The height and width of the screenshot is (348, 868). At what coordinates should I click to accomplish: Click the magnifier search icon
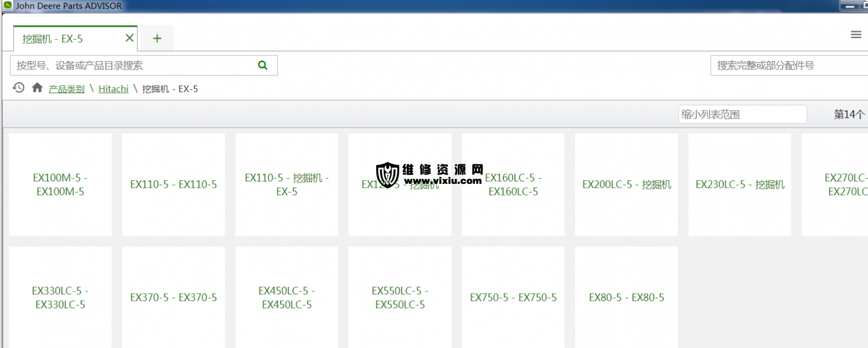[x=263, y=65]
